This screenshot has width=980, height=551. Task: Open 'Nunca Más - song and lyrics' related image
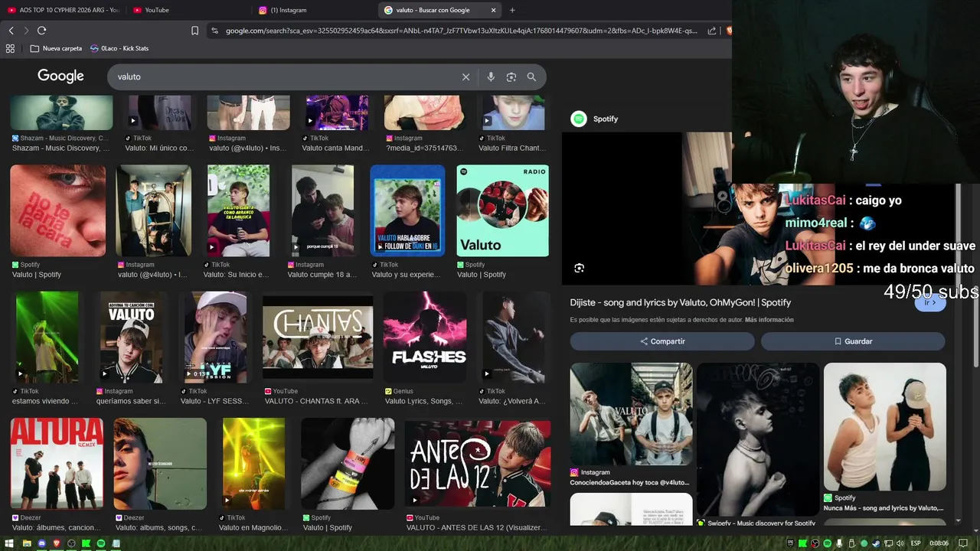(885, 427)
